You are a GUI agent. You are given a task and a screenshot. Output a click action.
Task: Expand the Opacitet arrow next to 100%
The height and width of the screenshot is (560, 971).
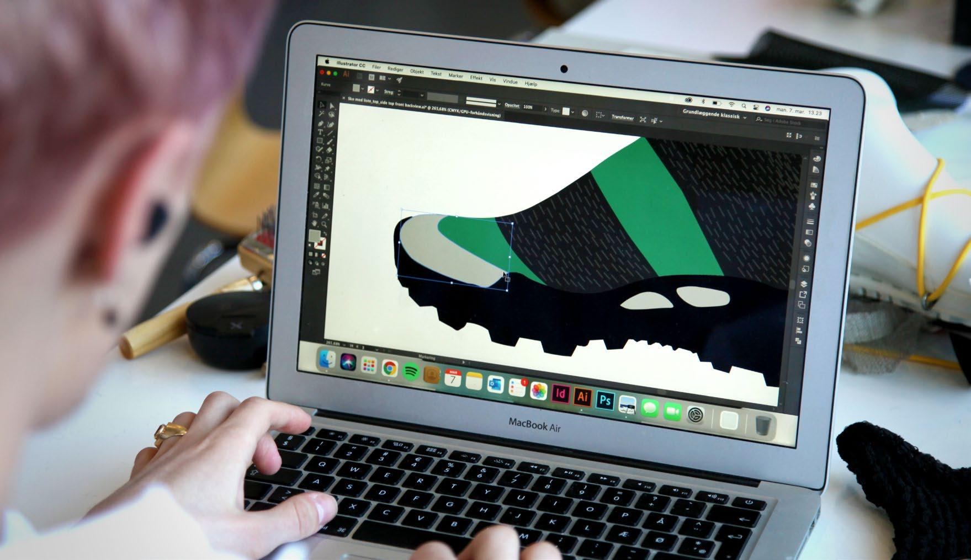pyautogui.click(x=545, y=109)
